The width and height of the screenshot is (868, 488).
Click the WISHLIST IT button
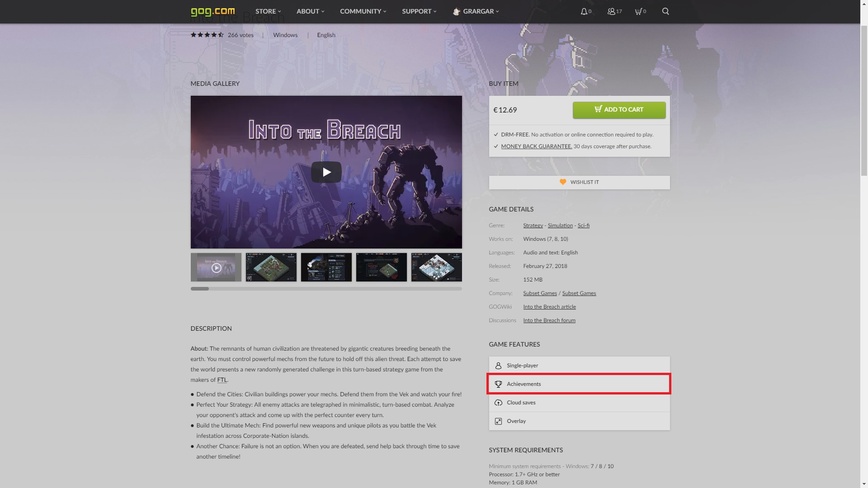579,183
